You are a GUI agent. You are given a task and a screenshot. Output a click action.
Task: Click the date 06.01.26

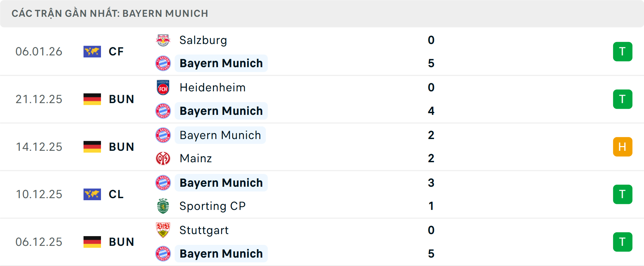(x=39, y=51)
